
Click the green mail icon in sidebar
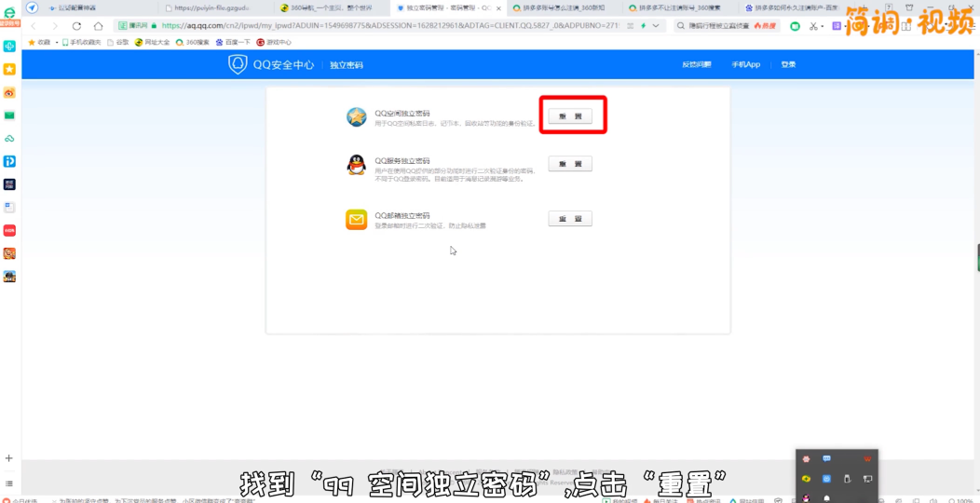tap(9, 116)
